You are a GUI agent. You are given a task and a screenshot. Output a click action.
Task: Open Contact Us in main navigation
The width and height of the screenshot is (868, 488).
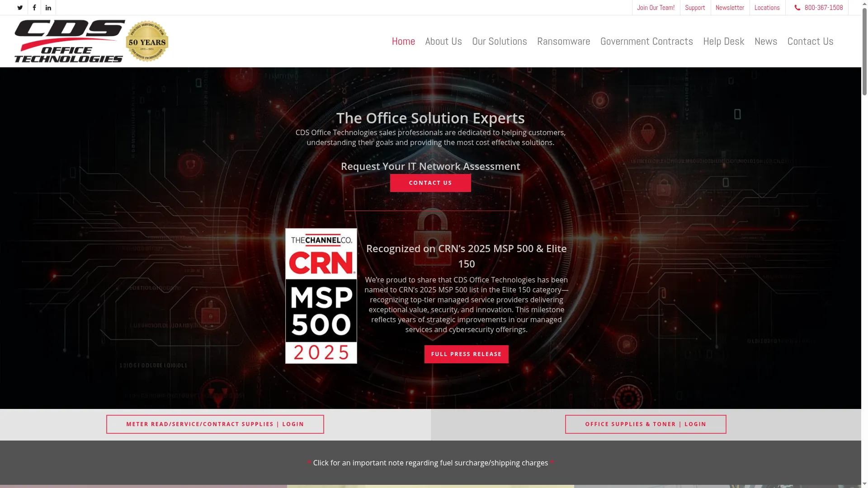click(811, 41)
